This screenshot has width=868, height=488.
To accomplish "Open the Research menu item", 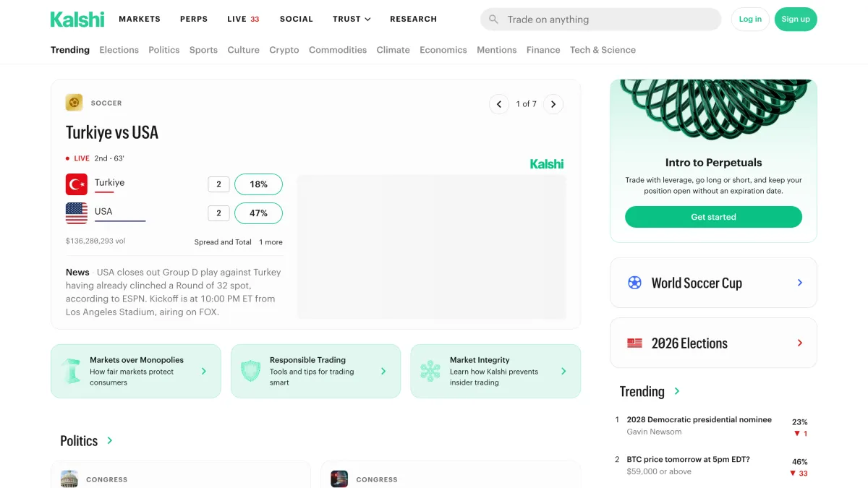I will tap(413, 19).
